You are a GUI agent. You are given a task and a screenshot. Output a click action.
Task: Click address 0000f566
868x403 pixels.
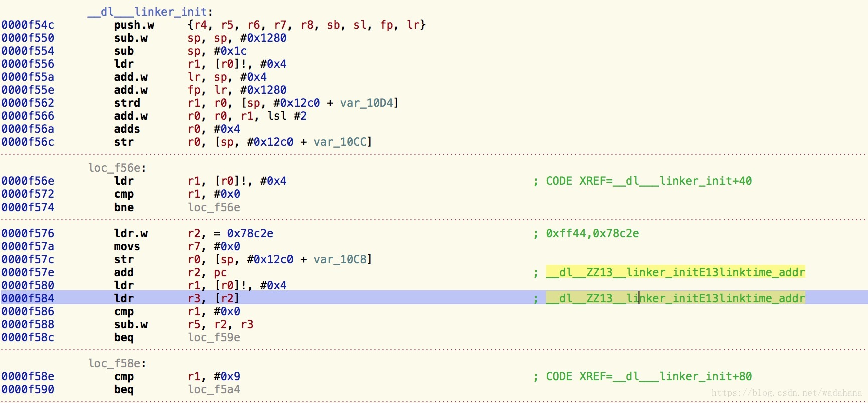(28, 116)
